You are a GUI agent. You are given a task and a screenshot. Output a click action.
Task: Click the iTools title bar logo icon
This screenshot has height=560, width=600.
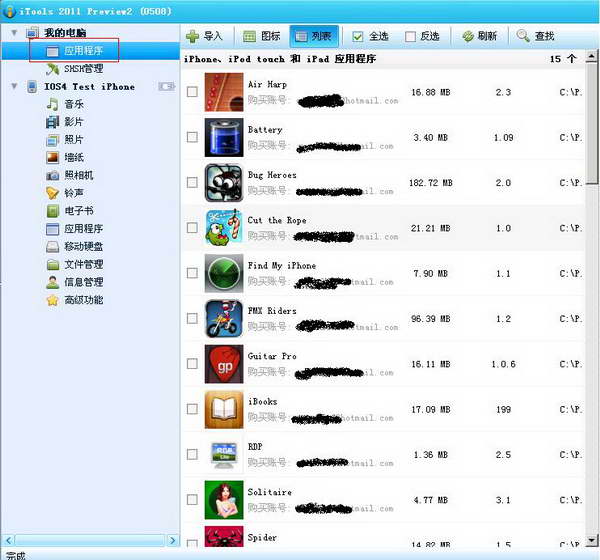click(x=9, y=11)
